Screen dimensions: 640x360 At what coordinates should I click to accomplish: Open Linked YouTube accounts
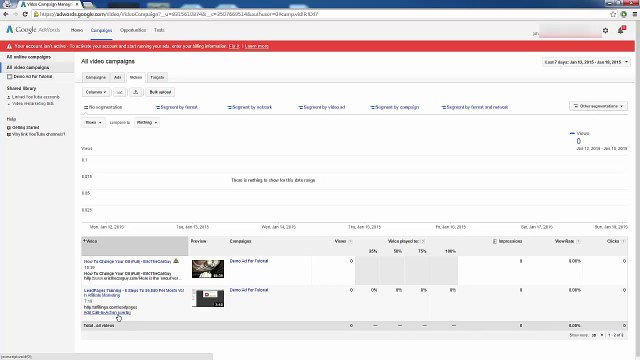point(36,97)
